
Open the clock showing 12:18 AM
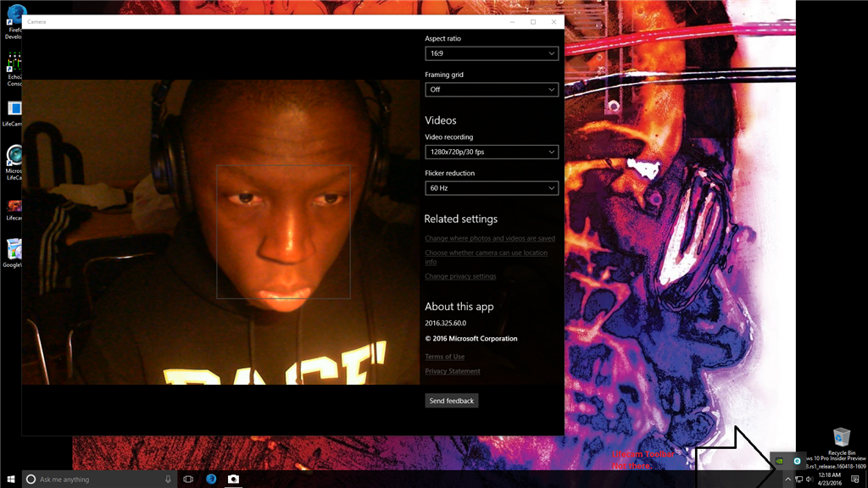(x=829, y=480)
